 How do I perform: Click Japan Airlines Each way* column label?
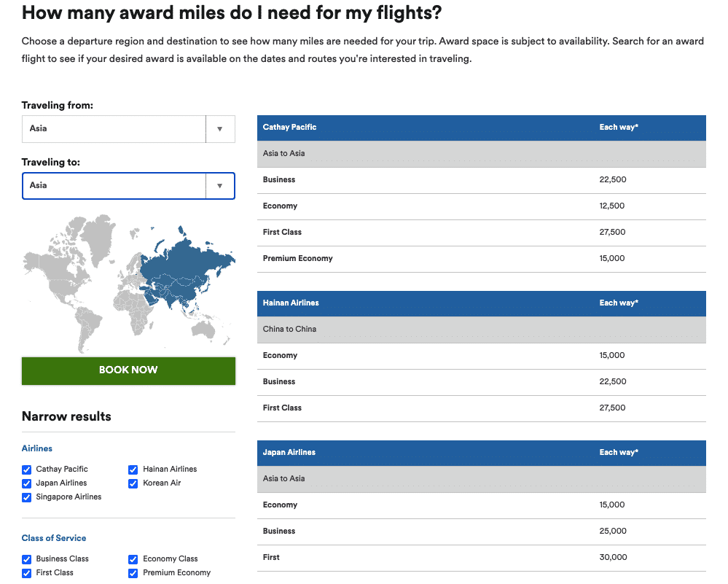(x=619, y=453)
